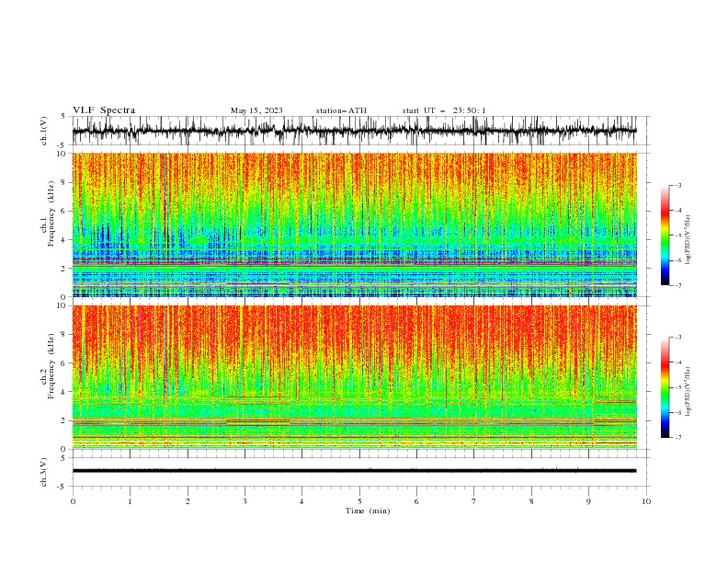The image size is (728, 563).
Task: Click time axis tick label "1"
Action: 130,501
